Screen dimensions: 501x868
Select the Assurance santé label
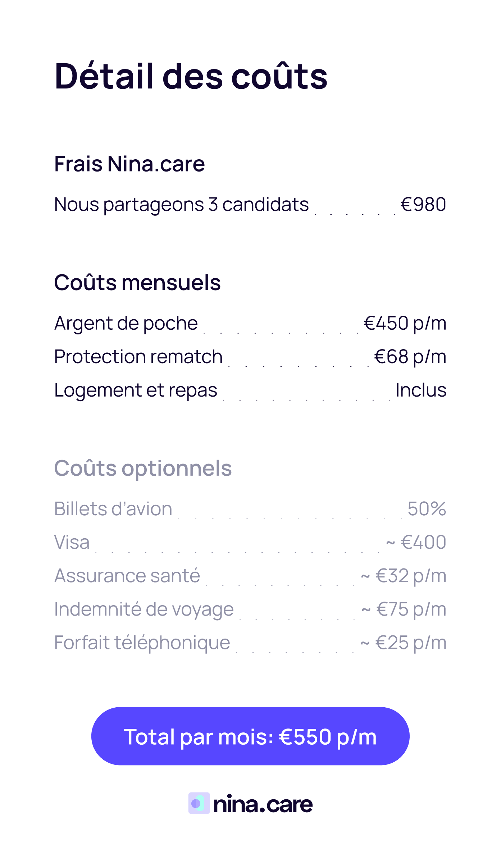click(127, 576)
